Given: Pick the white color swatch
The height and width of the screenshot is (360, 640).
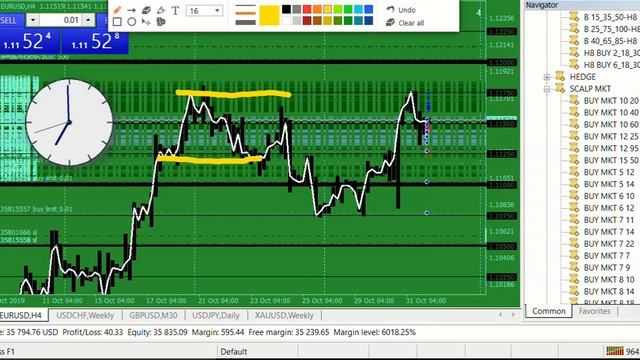Looking at the screenshot, I should [287, 20].
